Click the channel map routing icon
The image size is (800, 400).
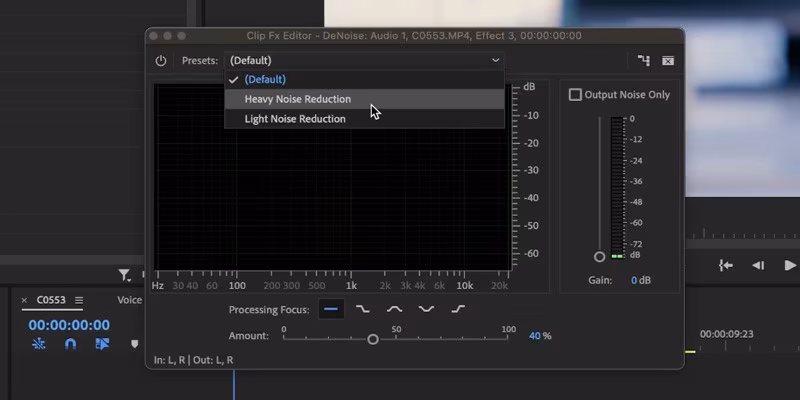pos(644,61)
